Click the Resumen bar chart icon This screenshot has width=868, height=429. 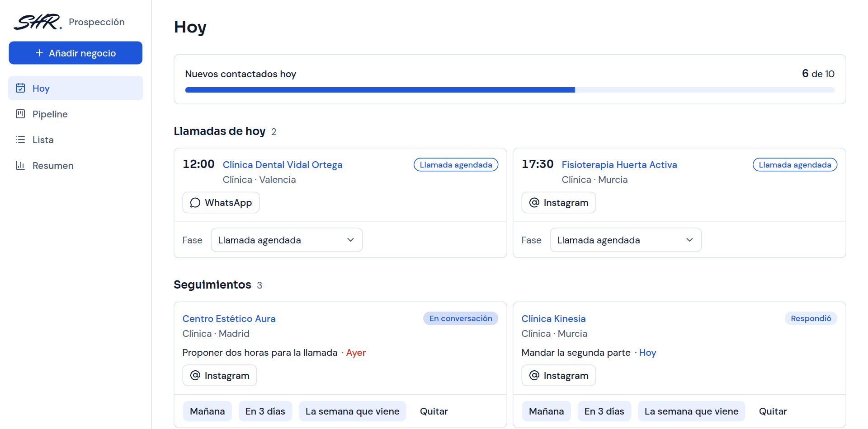(20, 165)
